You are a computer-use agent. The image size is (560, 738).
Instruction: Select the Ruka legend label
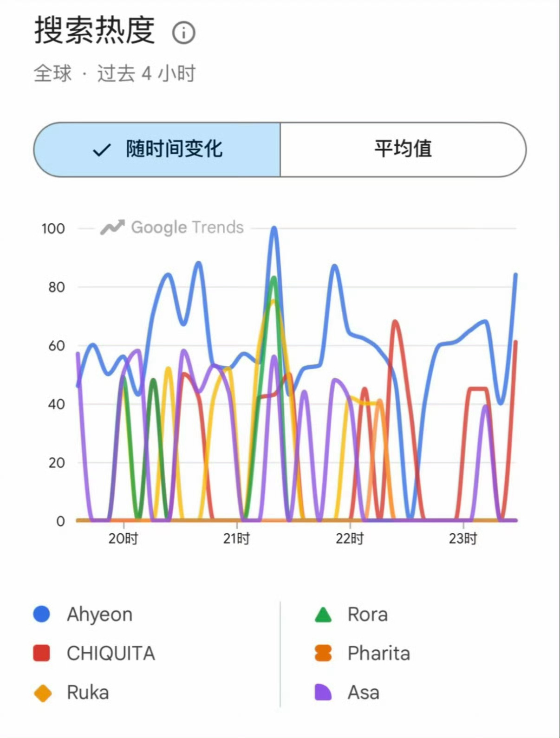(88, 692)
